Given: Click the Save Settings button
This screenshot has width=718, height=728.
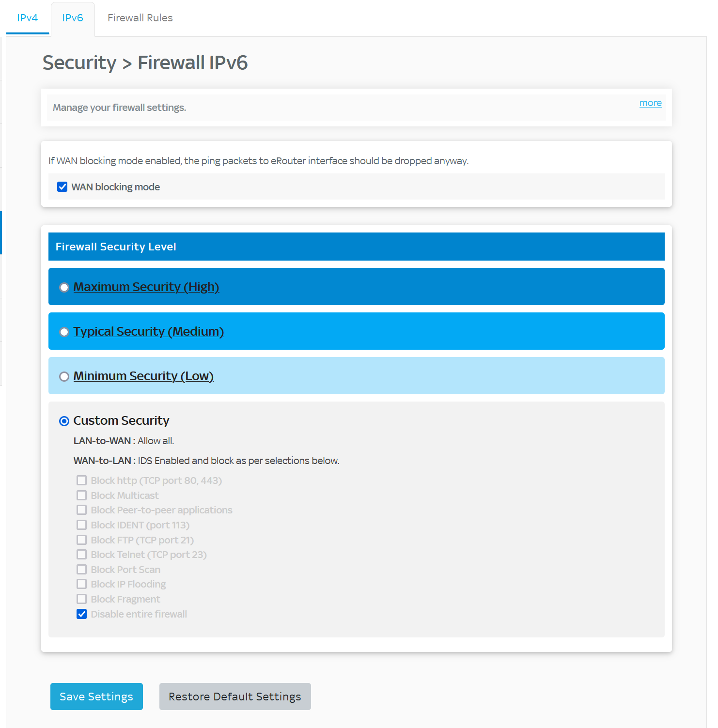Looking at the screenshot, I should 96,696.
